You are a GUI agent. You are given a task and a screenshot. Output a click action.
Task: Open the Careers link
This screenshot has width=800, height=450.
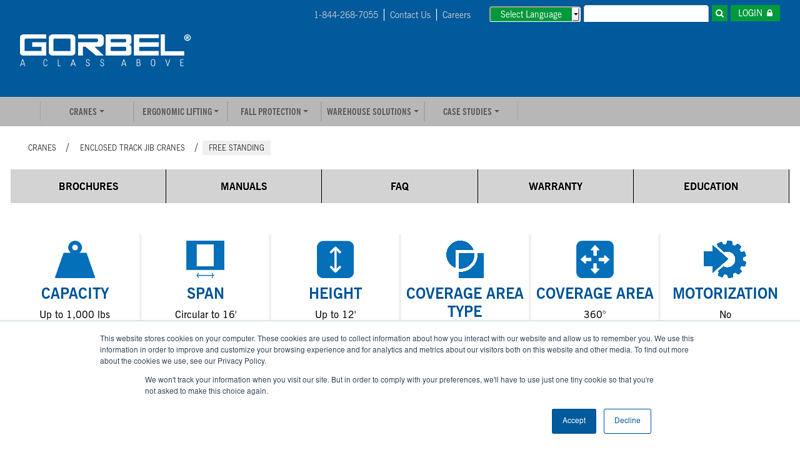pyautogui.click(x=456, y=15)
